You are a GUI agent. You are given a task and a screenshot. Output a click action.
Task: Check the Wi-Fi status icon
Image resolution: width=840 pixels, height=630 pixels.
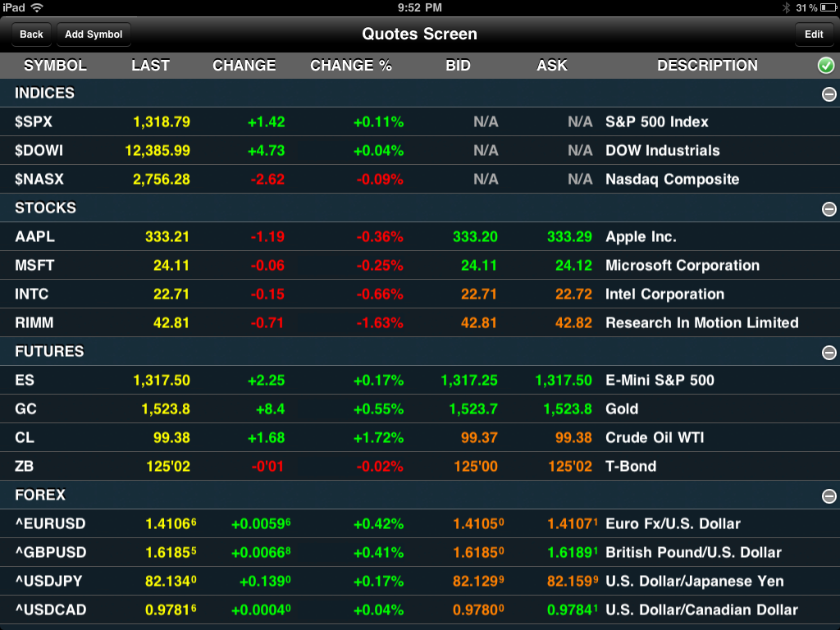(36, 7)
